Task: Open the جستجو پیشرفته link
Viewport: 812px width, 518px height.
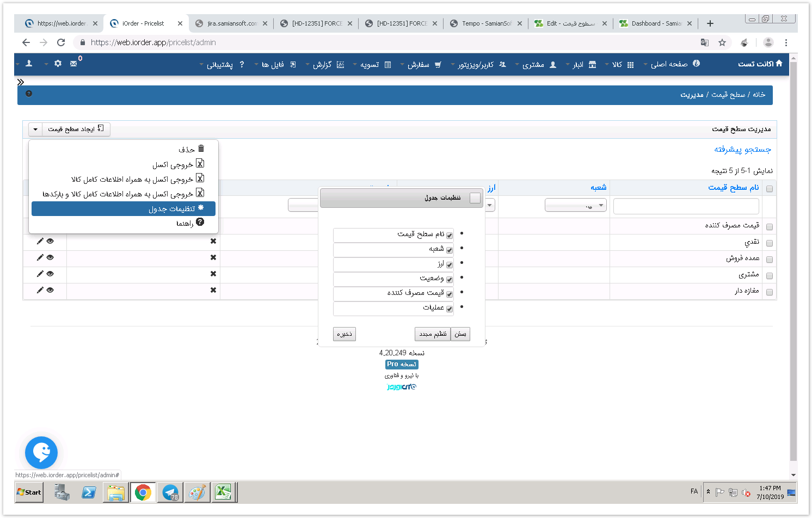Action: (742, 149)
